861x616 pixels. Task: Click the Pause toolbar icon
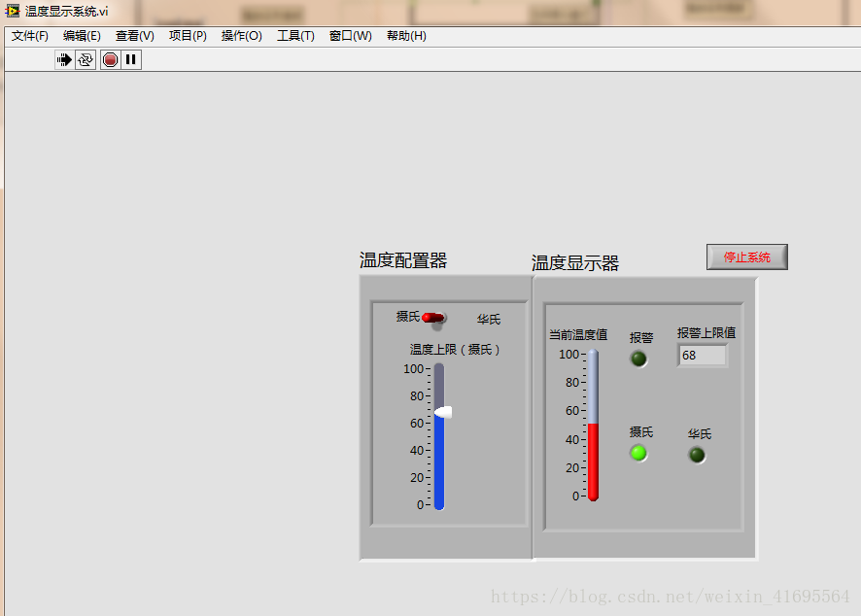click(x=130, y=60)
